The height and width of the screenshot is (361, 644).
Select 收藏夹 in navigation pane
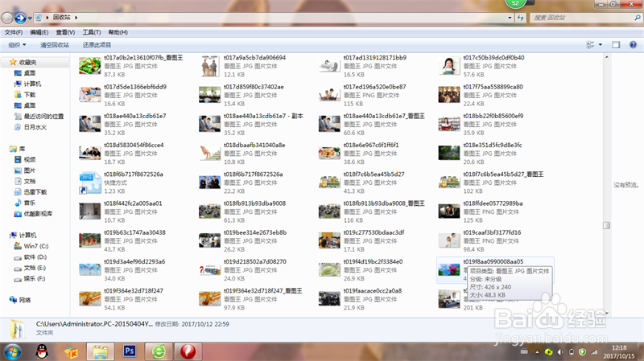tap(28, 63)
